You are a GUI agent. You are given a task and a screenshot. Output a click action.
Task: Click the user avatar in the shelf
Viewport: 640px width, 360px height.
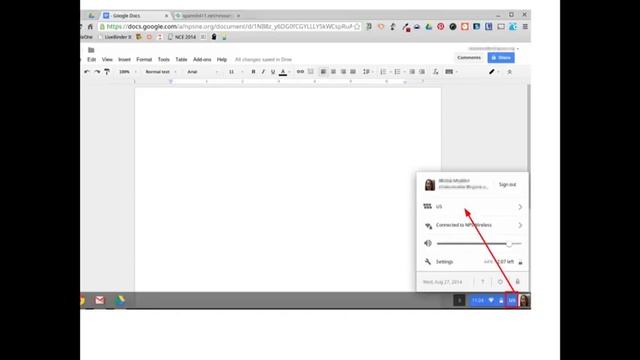524,301
